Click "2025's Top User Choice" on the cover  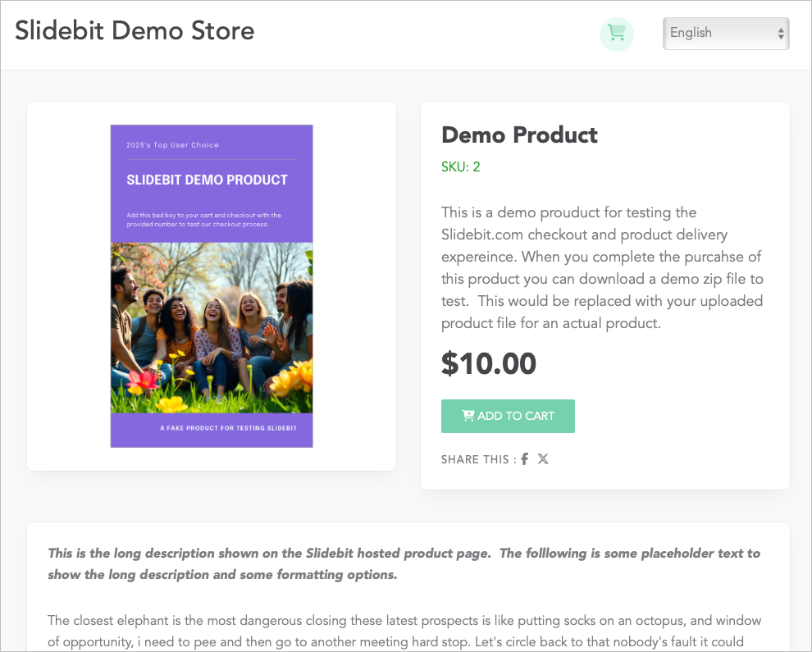click(x=172, y=145)
